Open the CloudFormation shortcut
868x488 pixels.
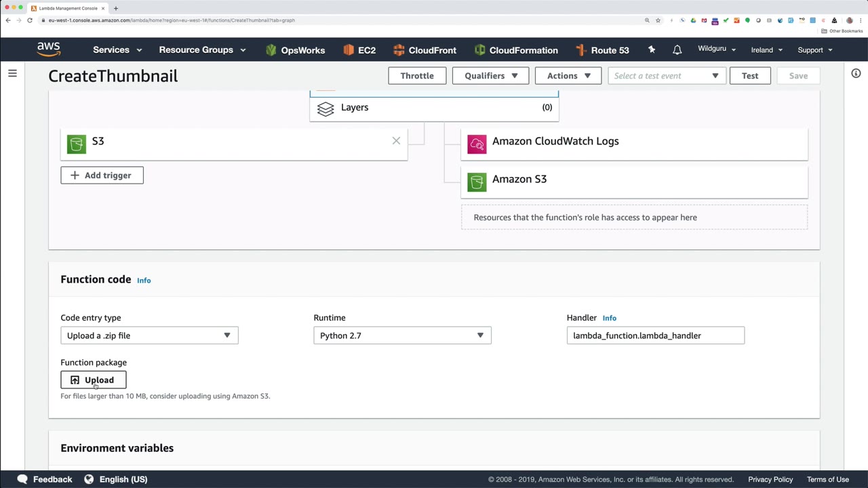[516, 50]
